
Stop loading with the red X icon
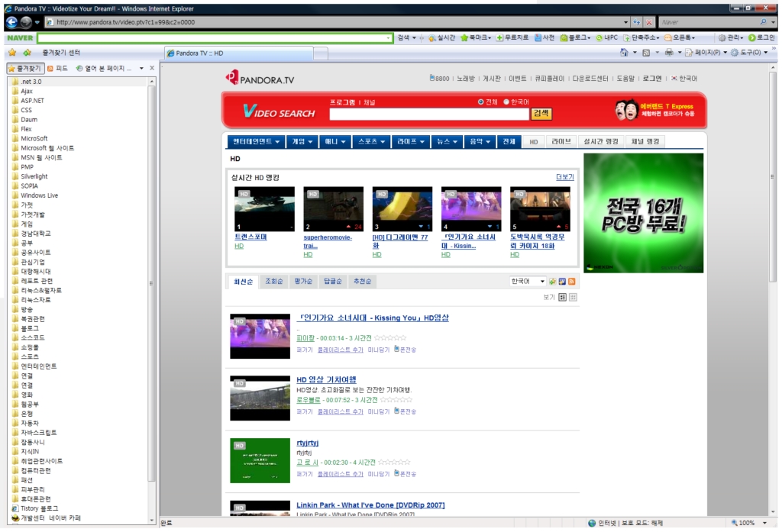pos(649,22)
